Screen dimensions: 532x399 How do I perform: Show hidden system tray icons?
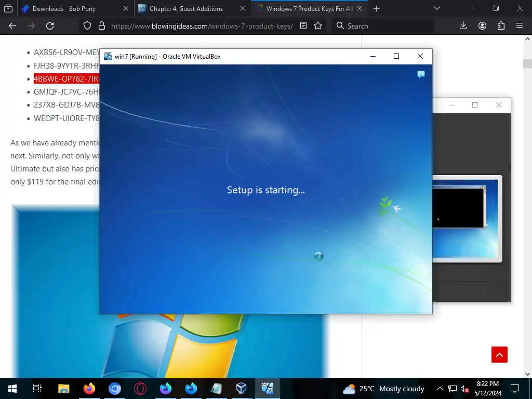(x=440, y=389)
